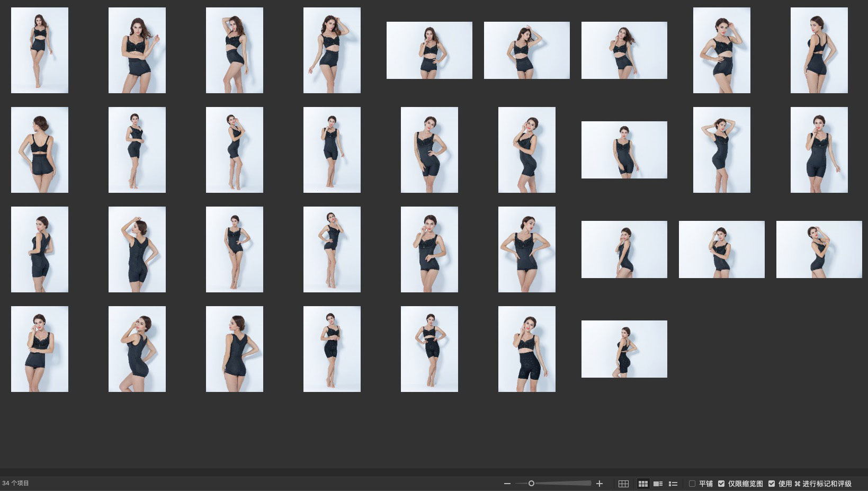Toggle the lock thumbnail grid icon
The width and height of the screenshot is (868, 491).
coord(623,484)
